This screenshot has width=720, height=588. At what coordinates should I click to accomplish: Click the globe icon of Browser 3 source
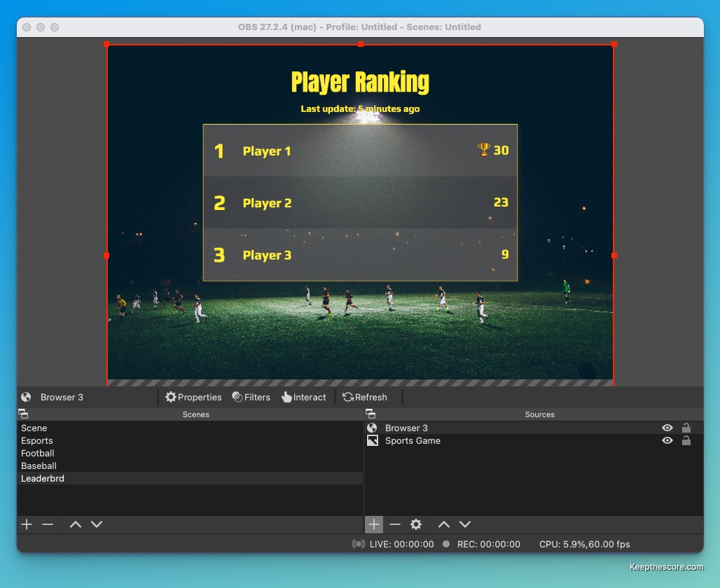tap(372, 428)
